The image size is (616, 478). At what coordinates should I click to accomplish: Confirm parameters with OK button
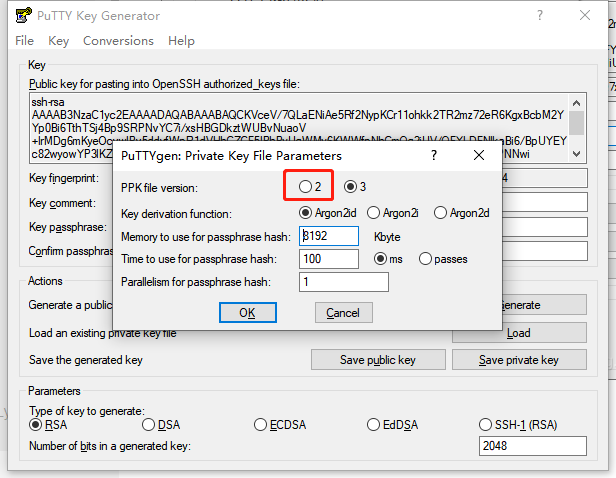pyautogui.click(x=248, y=313)
